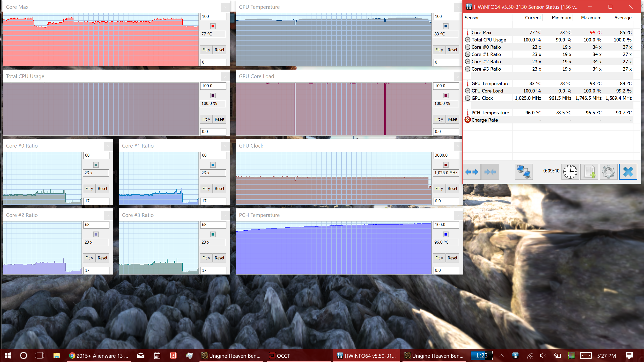Screen dimensions: 644x362
Task: Click the GPU Clock dark red swatch
Action: click(x=446, y=165)
